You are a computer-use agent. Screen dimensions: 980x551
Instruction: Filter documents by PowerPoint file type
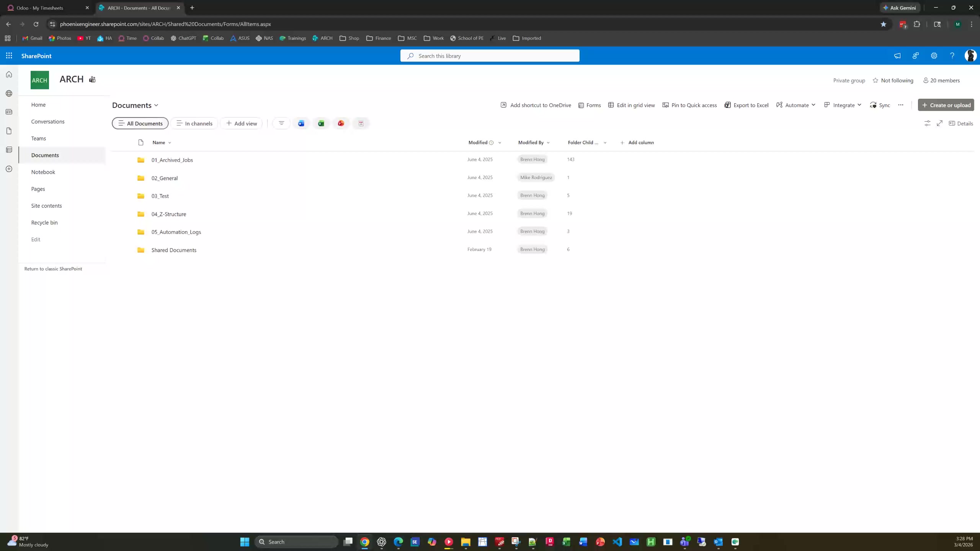coord(341,123)
